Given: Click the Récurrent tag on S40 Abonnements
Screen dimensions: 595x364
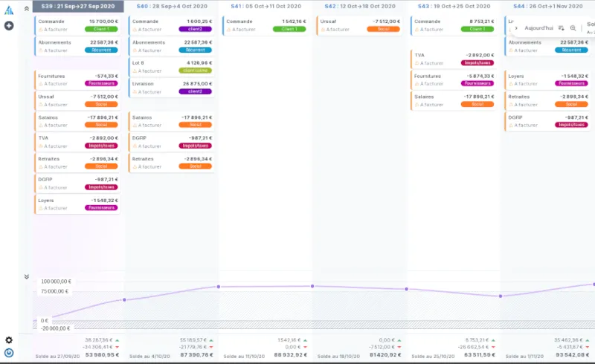Looking at the screenshot, I should [195, 50].
